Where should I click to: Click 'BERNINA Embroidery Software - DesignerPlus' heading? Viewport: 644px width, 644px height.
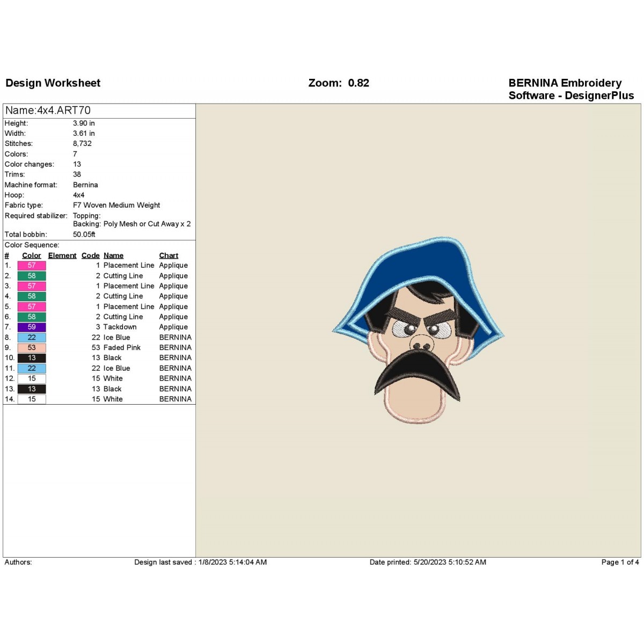[571, 89]
